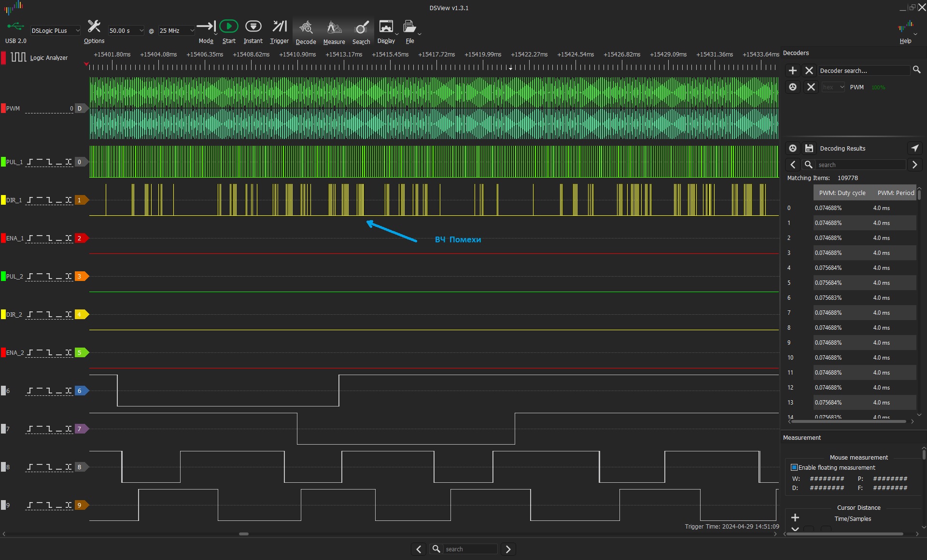The width and height of the screenshot is (927, 560).
Task: Click the decoder search magnifier icon
Action: click(x=916, y=70)
